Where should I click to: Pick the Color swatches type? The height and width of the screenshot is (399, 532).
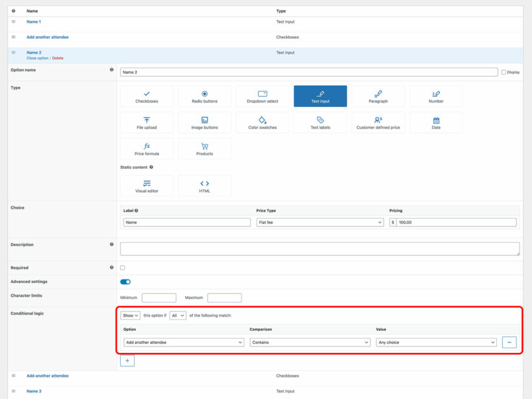tap(263, 122)
